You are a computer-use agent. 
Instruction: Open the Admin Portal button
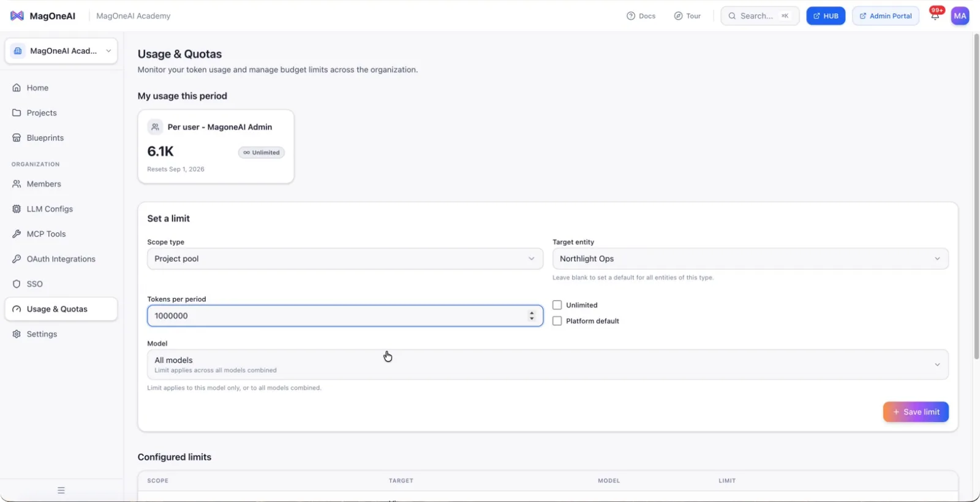(885, 16)
